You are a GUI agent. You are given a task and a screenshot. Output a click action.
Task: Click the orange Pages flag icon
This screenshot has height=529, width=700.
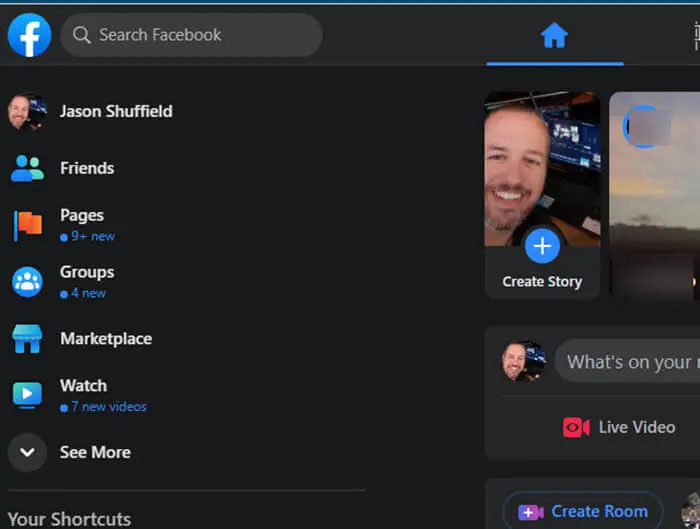tap(27, 225)
